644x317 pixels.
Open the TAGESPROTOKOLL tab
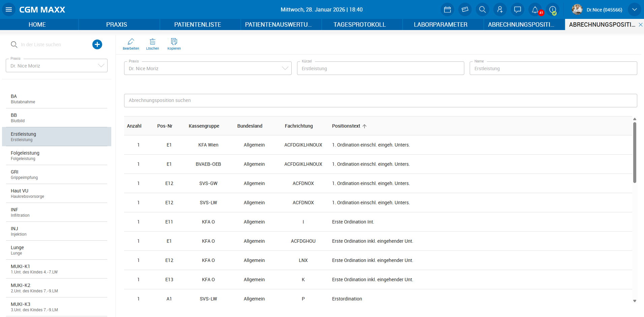tap(359, 25)
